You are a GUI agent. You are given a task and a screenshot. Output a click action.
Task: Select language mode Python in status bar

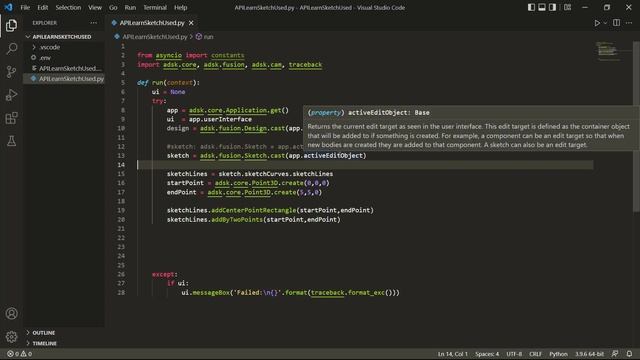[558, 354]
